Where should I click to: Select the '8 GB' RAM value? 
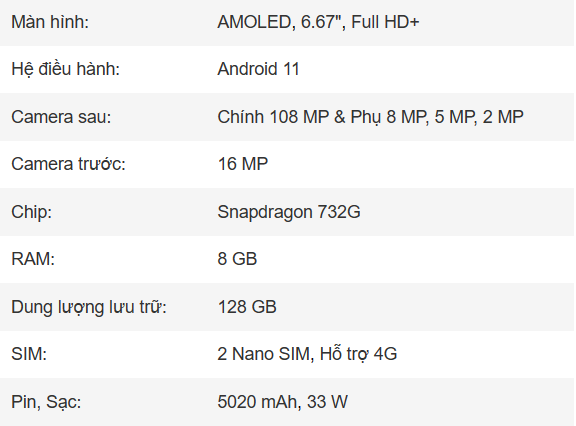point(237,259)
